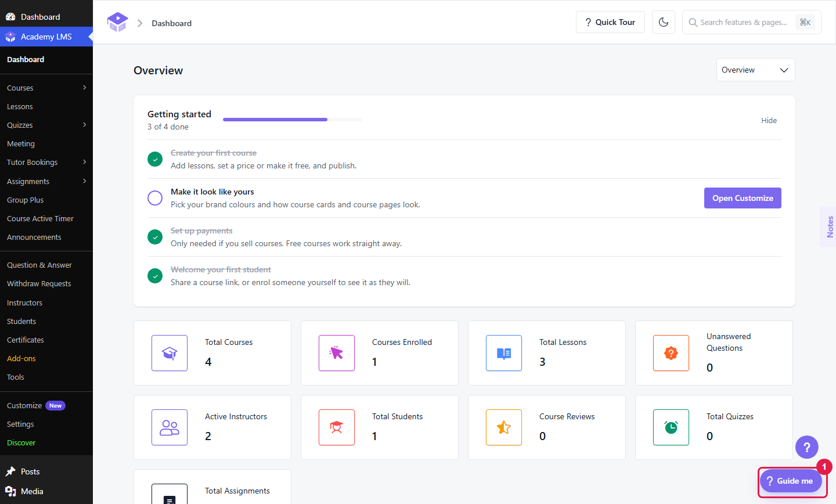Click the Guide me button

point(791,481)
